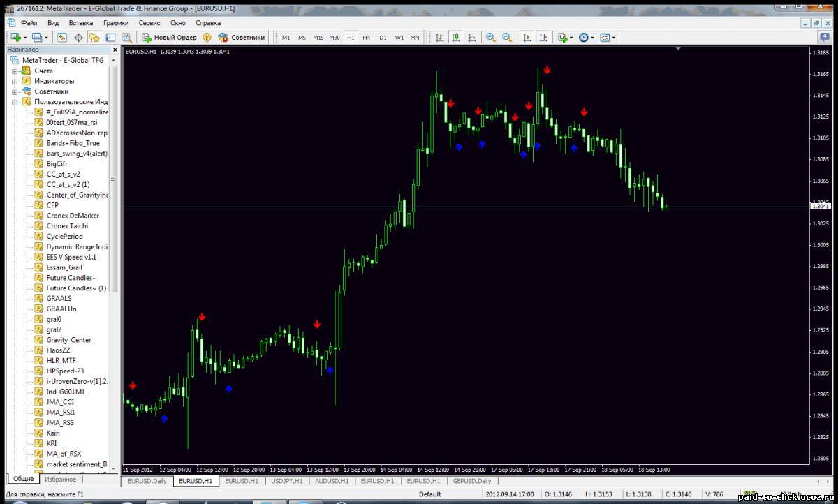Switch chart to bar chart icon
This screenshot has height=504, width=838.
click(439, 37)
